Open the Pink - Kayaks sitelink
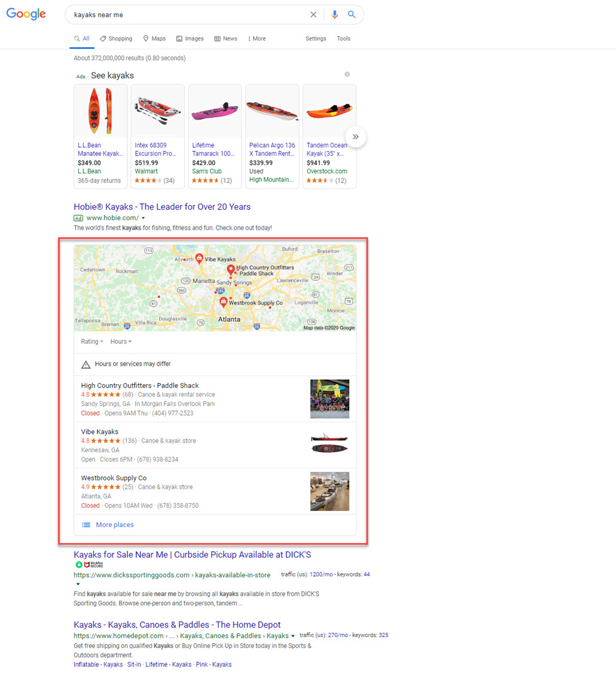The image size is (616, 676). pyautogui.click(x=214, y=665)
